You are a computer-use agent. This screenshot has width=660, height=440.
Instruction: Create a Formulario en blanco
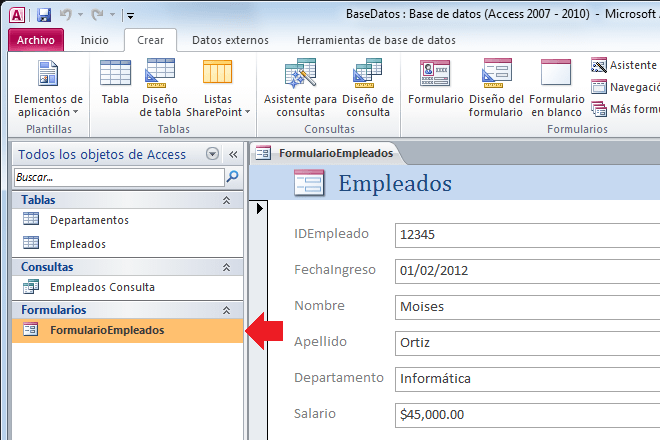pos(556,88)
